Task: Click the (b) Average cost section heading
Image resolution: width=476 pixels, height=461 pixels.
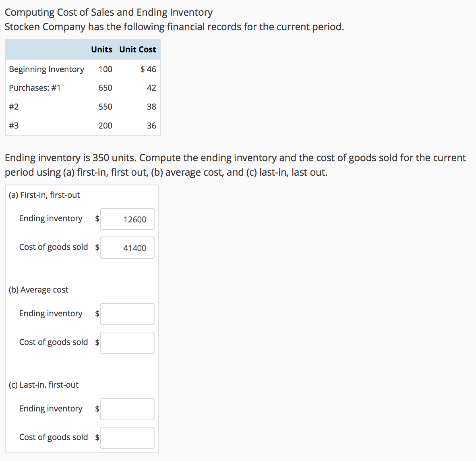Action: [x=39, y=290]
